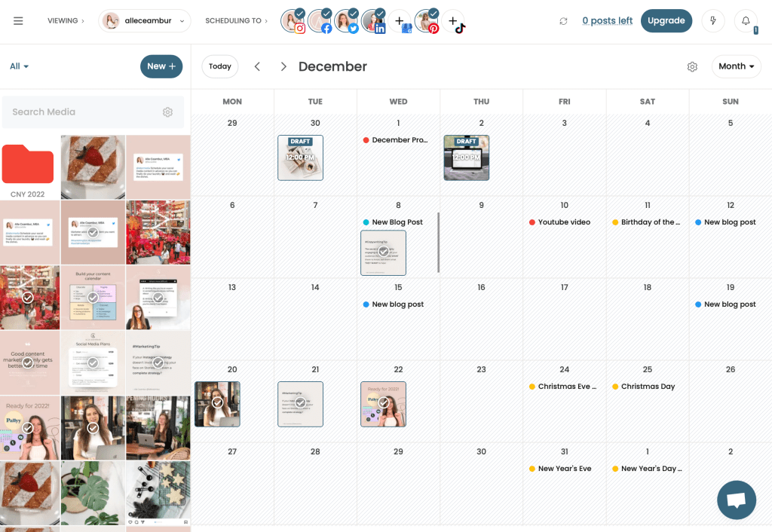The height and width of the screenshot is (532, 772).
Task: Click the refresh posts icon
Action: [x=563, y=21]
